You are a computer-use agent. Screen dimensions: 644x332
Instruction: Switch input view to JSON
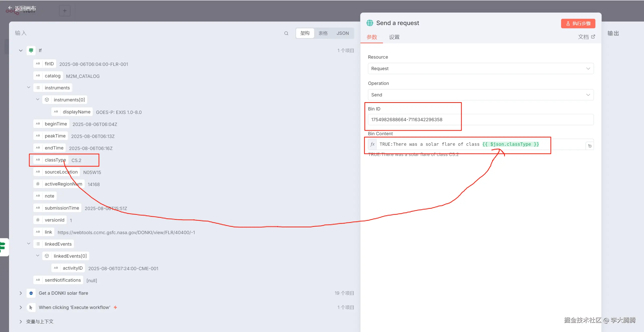pyautogui.click(x=342, y=33)
